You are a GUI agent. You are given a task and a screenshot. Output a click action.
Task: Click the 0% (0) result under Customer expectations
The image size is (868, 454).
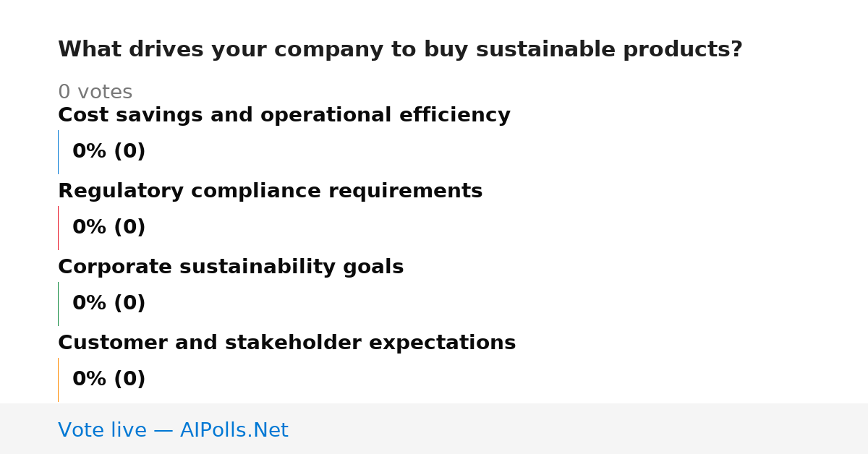pos(109,380)
